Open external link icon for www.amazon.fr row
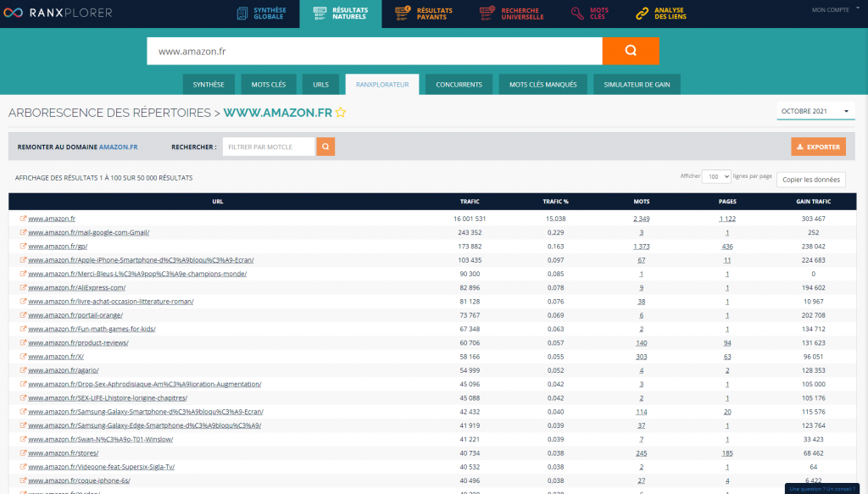This screenshot has height=494, width=868. (x=23, y=219)
